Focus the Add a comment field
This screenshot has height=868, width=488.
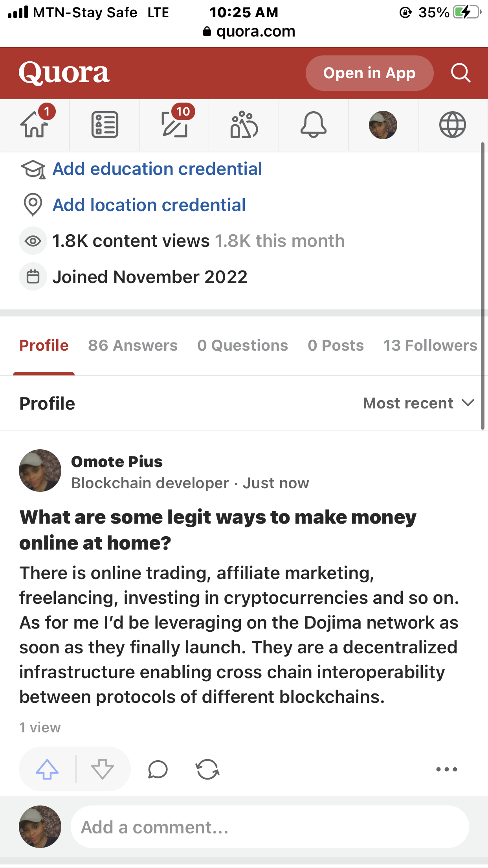(270, 827)
